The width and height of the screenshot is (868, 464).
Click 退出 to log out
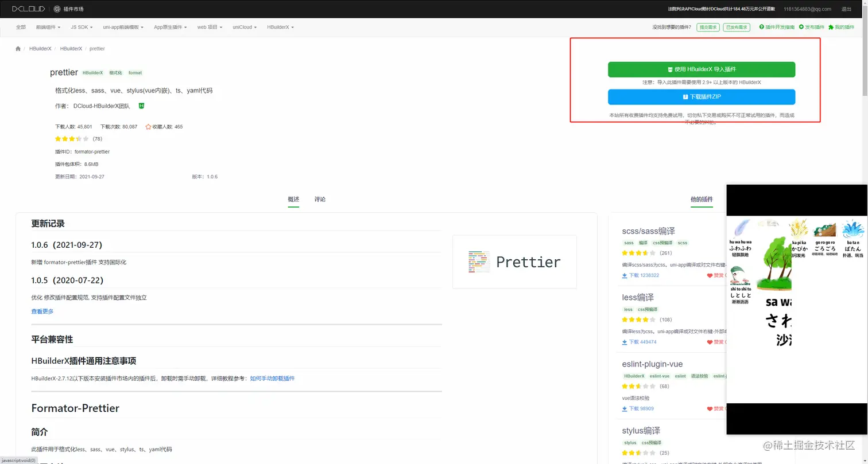(846, 9)
